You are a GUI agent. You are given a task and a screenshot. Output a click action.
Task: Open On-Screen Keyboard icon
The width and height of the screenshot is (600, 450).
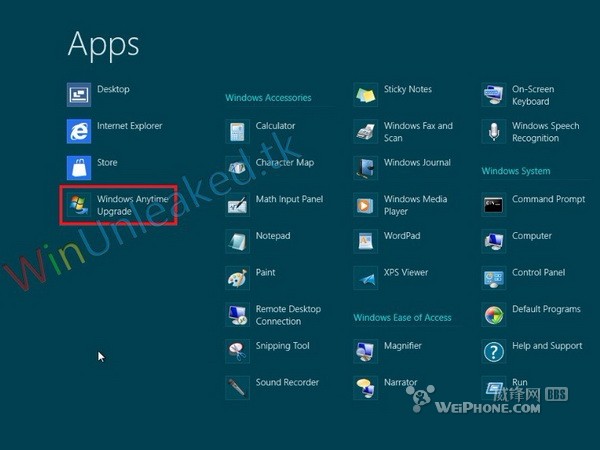[494, 95]
